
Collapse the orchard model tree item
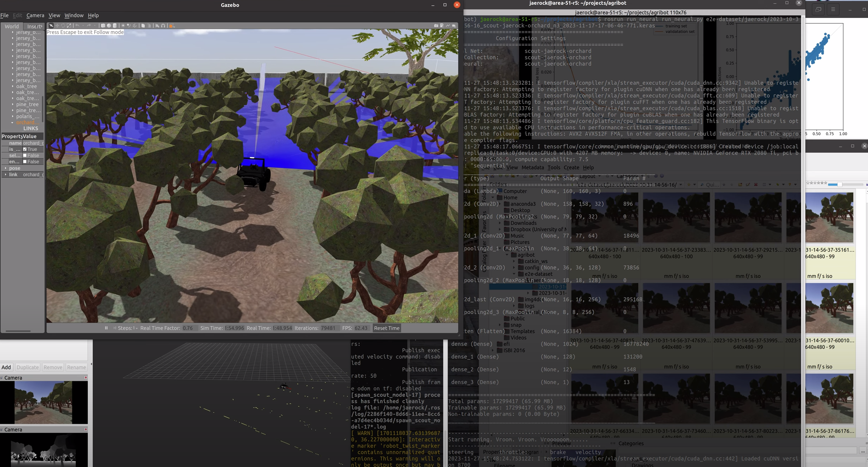(12, 122)
